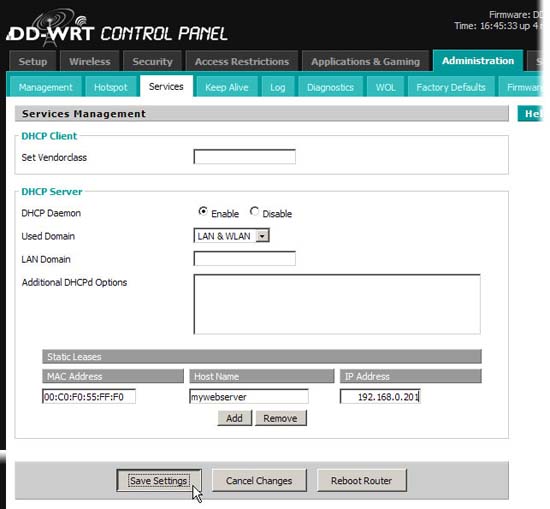The width and height of the screenshot is (550, 509).
Task: Open the Used Domain dropdown
Action: coord(232,236)
